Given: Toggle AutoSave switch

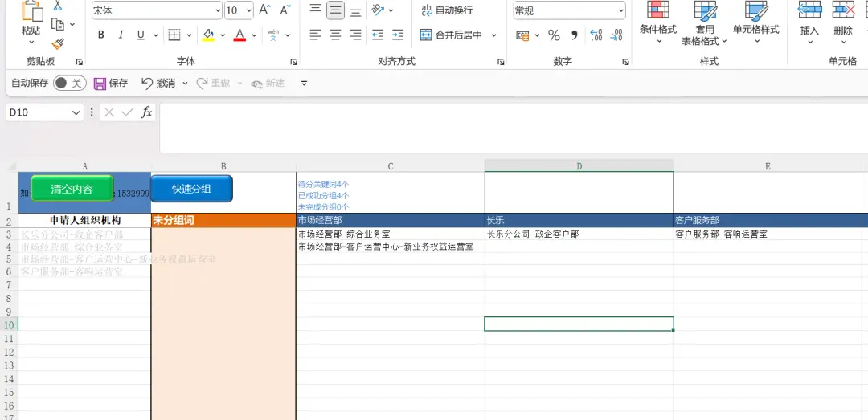Looking at the screenshot, I should pyautogui.click(x=70, y=83).
